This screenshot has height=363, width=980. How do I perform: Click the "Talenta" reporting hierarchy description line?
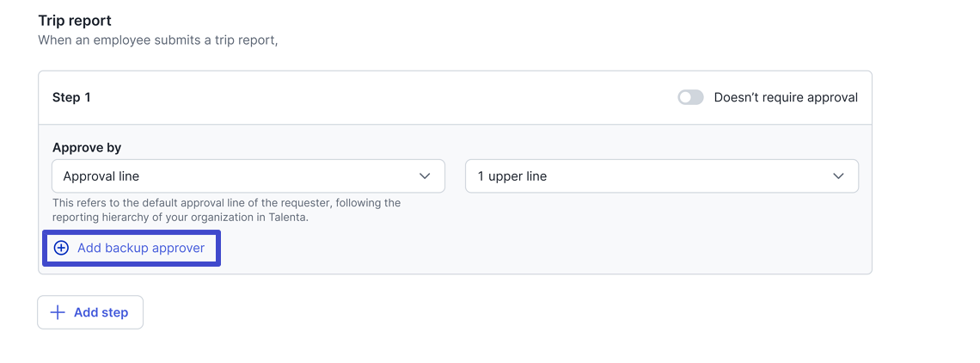click(181, 218)
